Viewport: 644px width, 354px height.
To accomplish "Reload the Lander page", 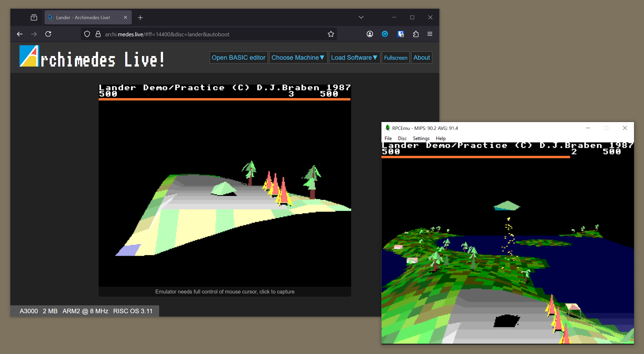I will point(48,34).
